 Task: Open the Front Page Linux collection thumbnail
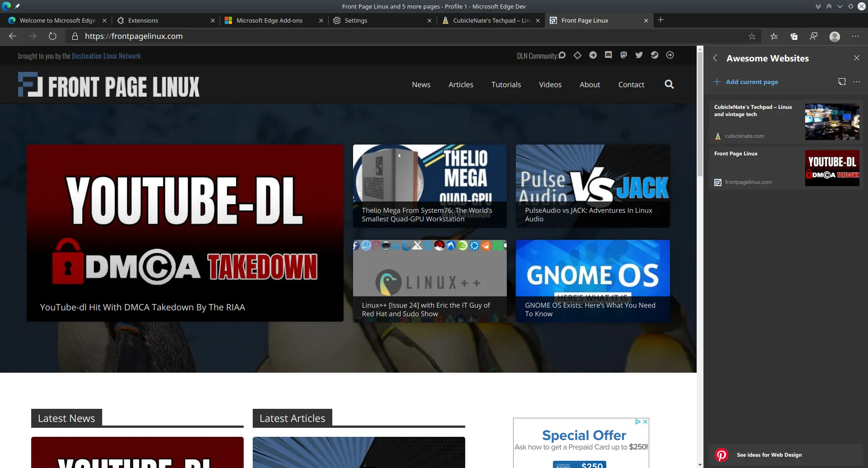point(831,168)
